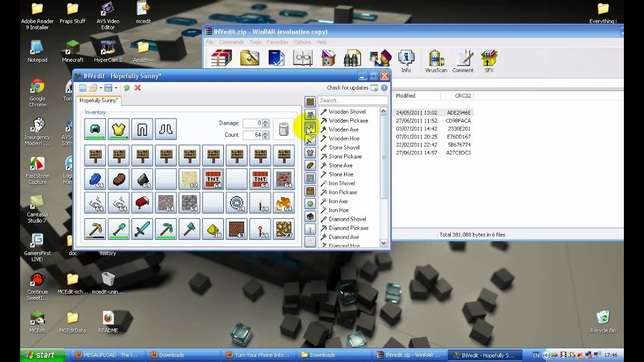Select the glowstone stack of 27 slot
The height and width of the screenshot is (362, 644).
click(x=284, y=229)
